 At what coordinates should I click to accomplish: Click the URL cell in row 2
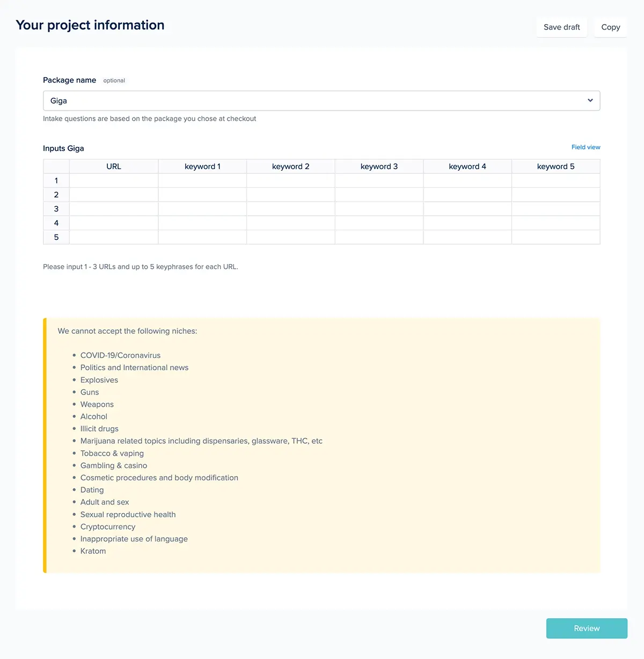point(114,195)
